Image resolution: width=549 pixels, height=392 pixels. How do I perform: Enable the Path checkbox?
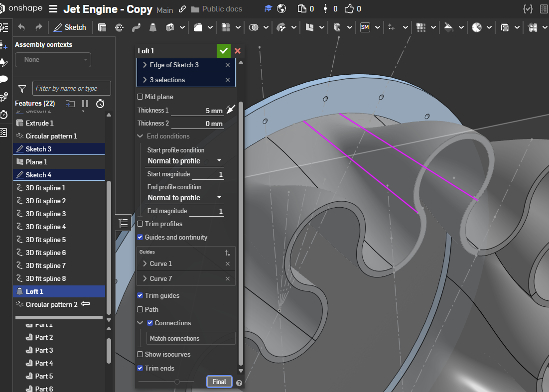140,309
